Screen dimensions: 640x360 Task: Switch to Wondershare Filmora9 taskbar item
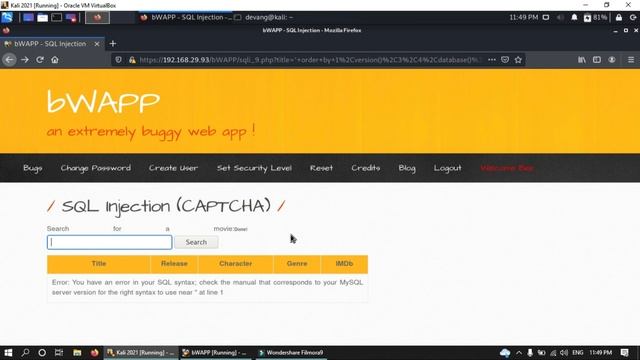click(x=291, y=353)
